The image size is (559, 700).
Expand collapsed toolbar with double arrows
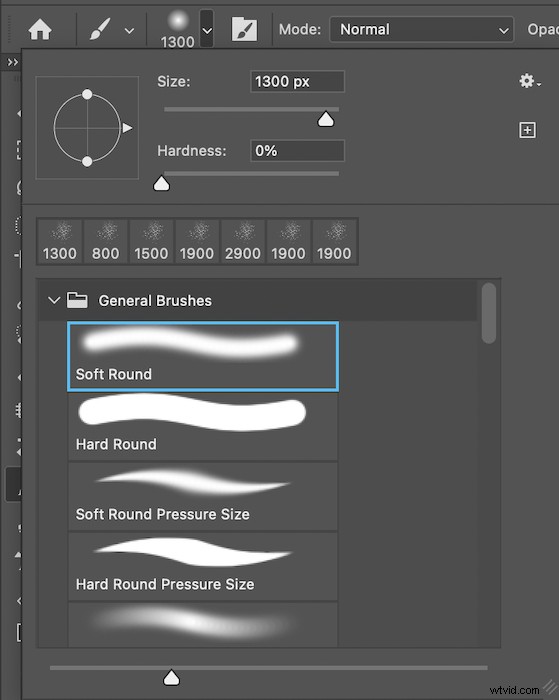click(x=13, y=62)
